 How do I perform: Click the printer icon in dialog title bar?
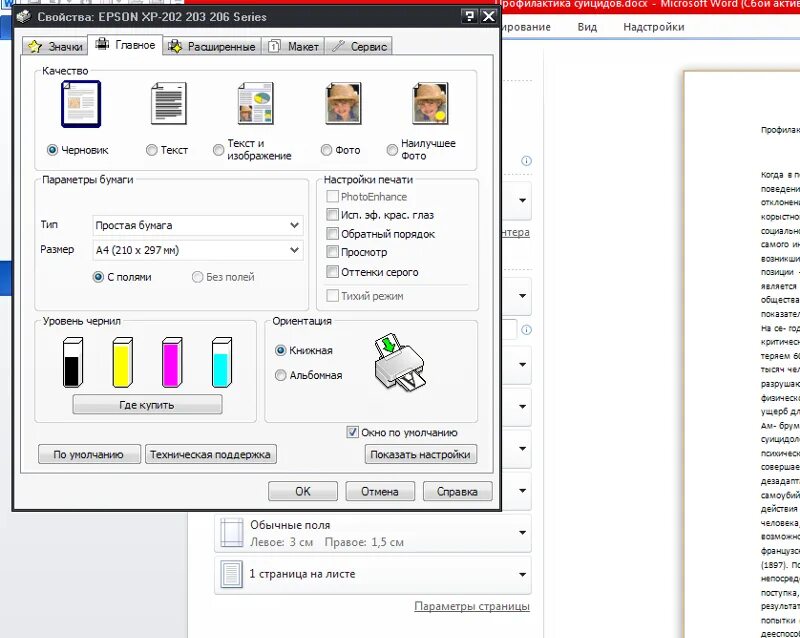pyautogui.click(x=23, y=16)
